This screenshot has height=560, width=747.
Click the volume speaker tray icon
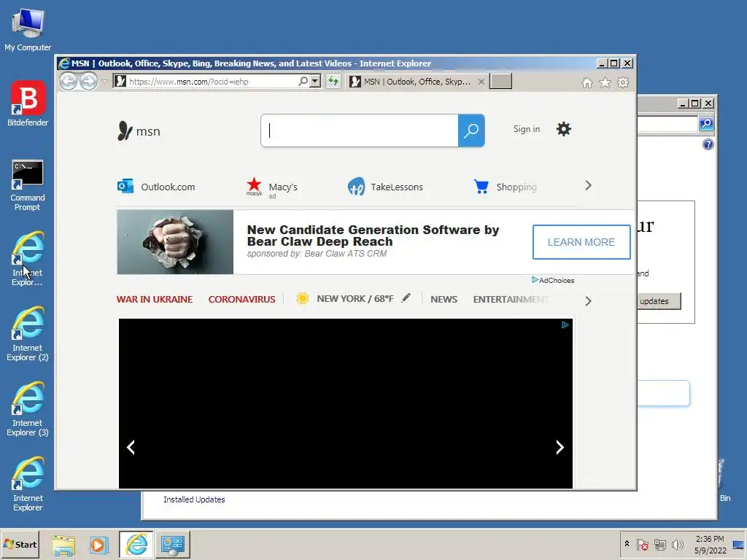point(677,544)
